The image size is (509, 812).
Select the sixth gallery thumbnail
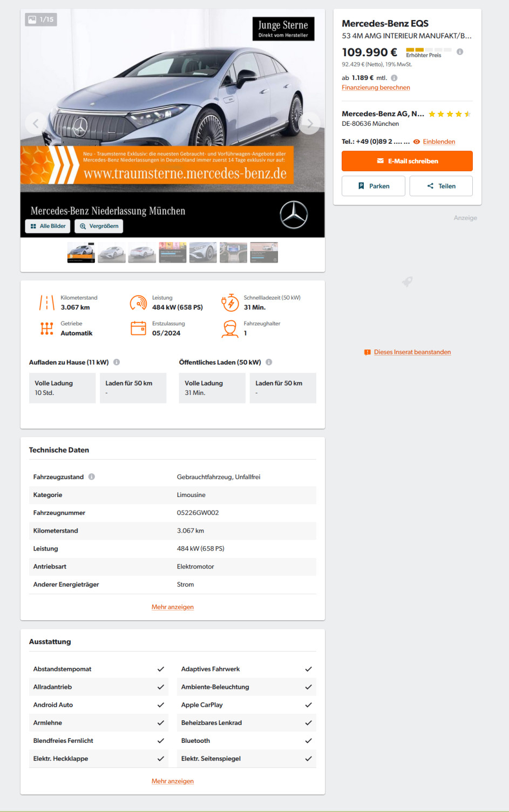233,252
